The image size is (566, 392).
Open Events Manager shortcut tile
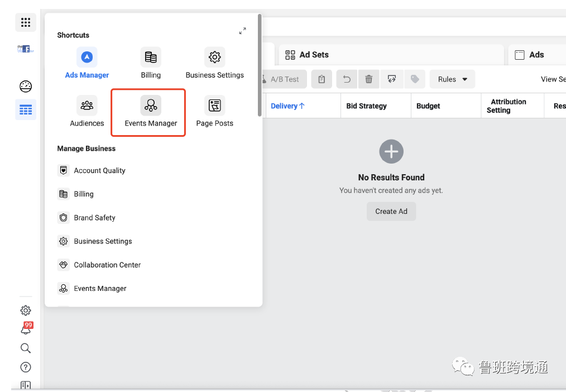(x=151, y=112)
